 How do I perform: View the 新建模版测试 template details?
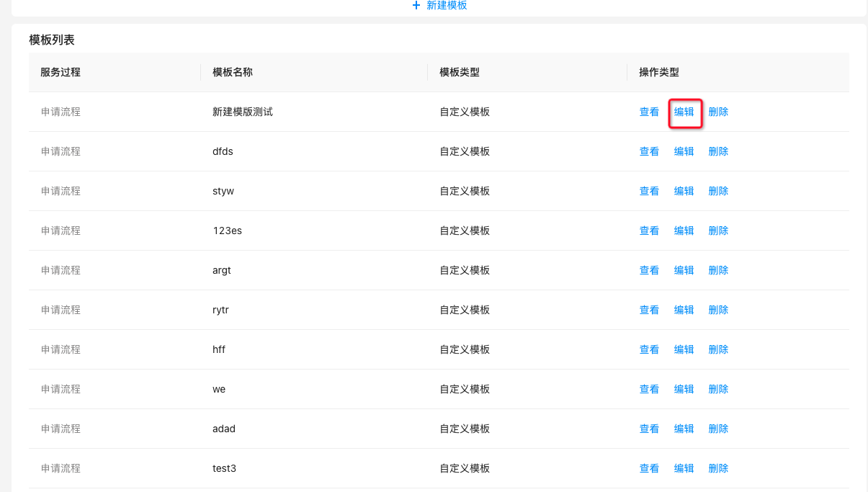pyautogui.click(x=649, y=112)
